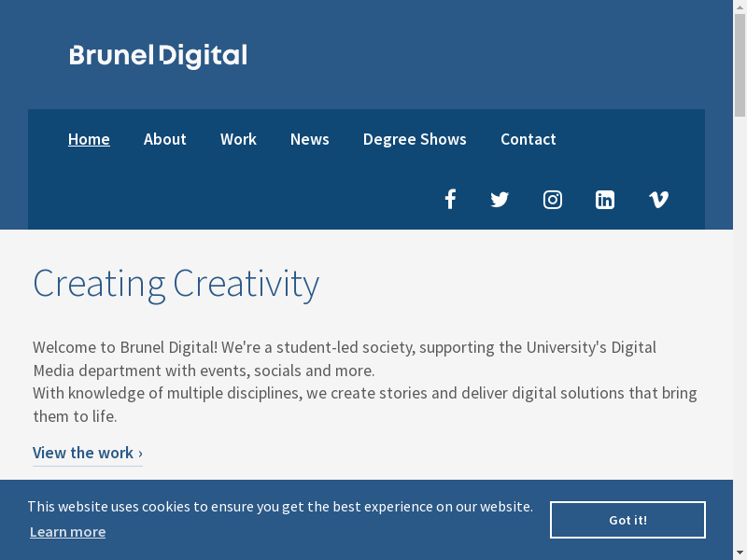Click the 'Creating Creativity' heading
The width and height of the screenshot is (747, 560).
[x=176, y=283]
